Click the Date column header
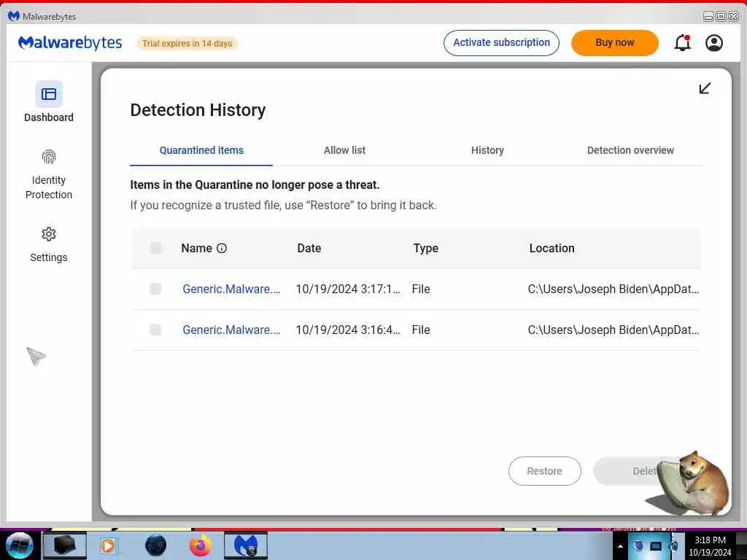This screenshot has width=747, height=560. tap(309, 248)
